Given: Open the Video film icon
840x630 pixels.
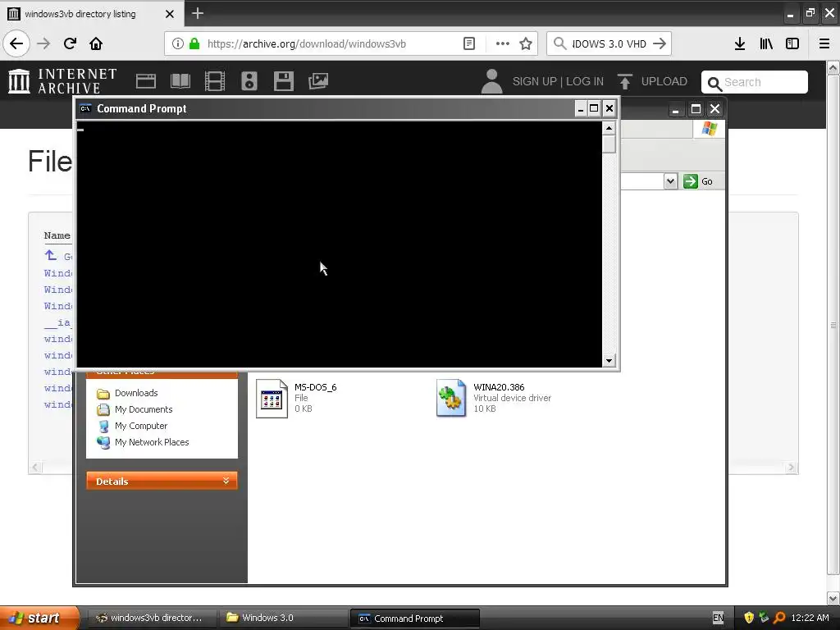Looking at the screenshot, I should [215, 81].
